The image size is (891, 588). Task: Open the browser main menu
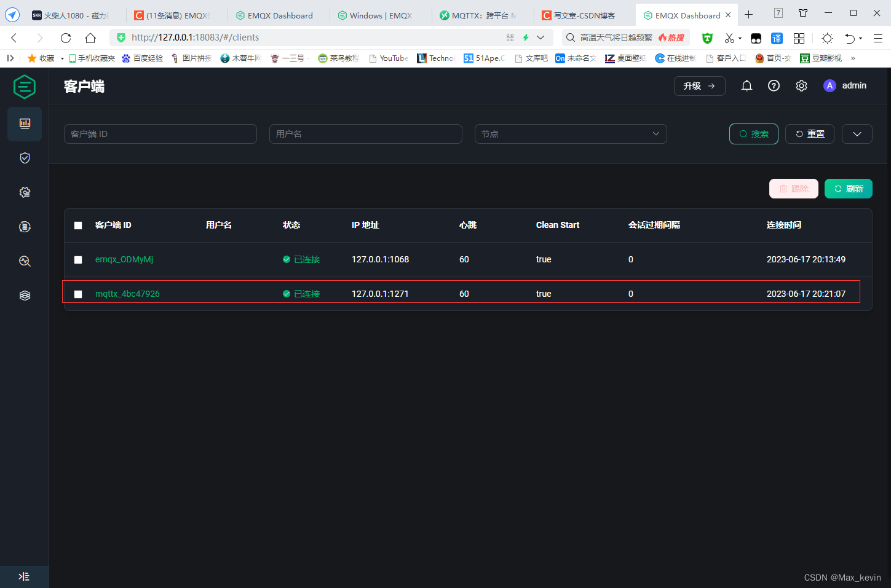[878, 38]
